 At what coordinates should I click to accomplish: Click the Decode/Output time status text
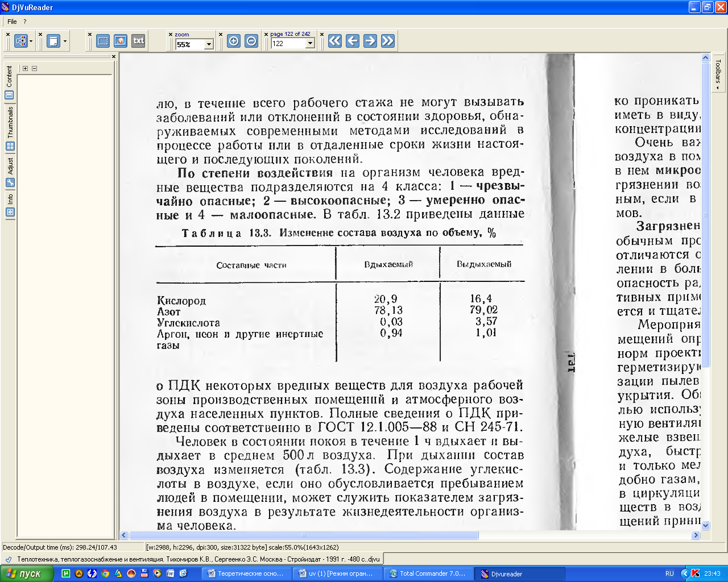click(60, 547)
